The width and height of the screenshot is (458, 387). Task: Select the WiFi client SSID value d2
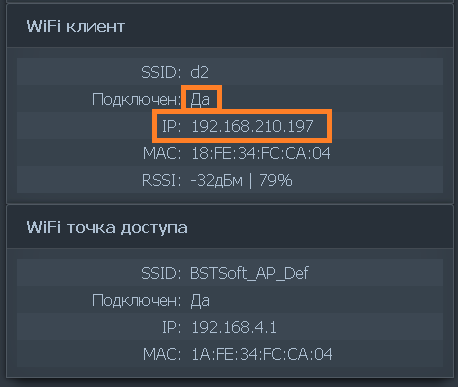199,72
